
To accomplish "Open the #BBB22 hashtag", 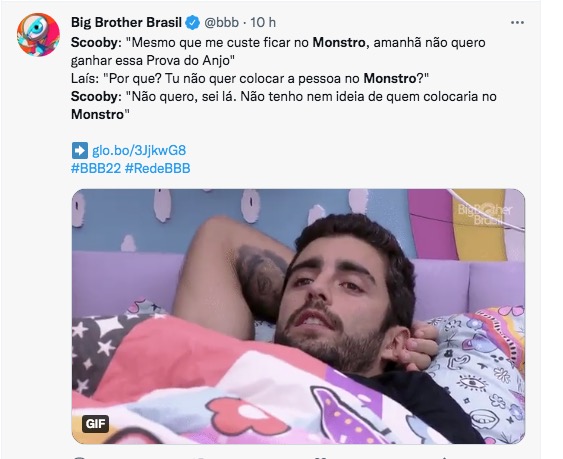I will (96, 168).
